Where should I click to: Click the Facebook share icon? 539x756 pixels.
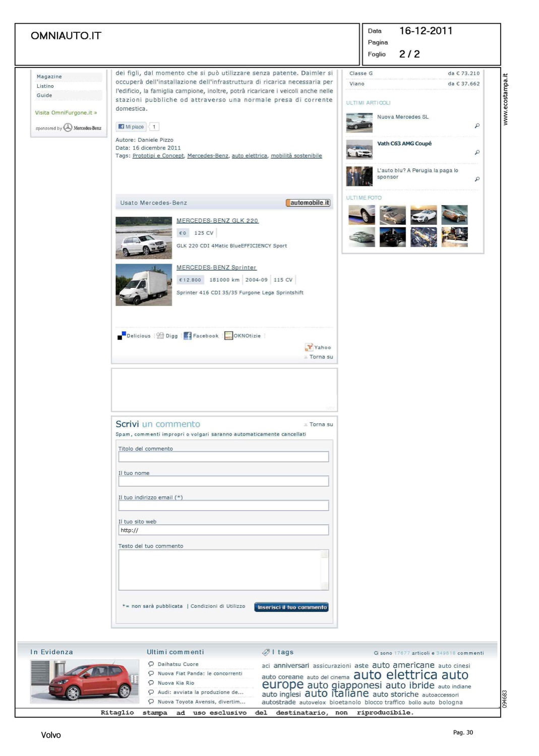[187, 336]
